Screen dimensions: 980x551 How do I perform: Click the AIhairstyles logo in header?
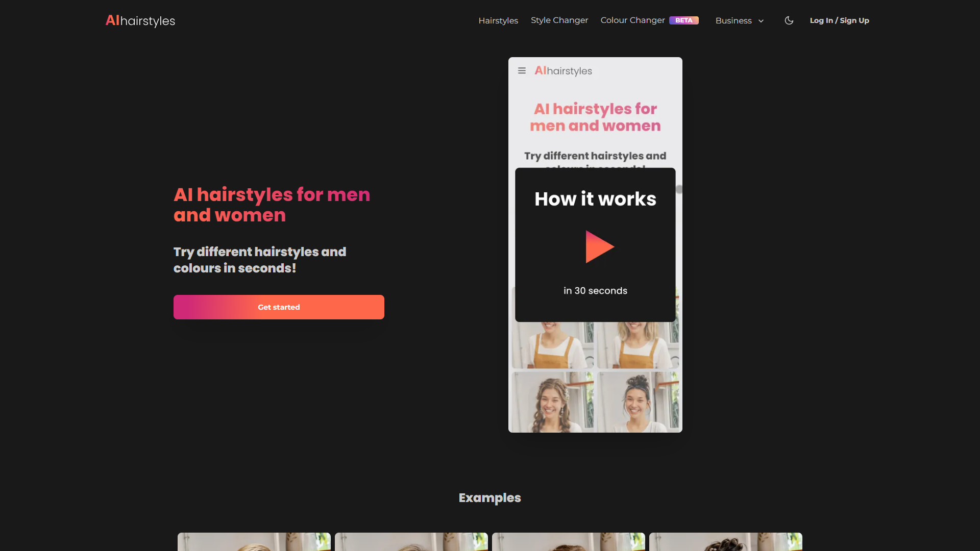click(140, 20)
